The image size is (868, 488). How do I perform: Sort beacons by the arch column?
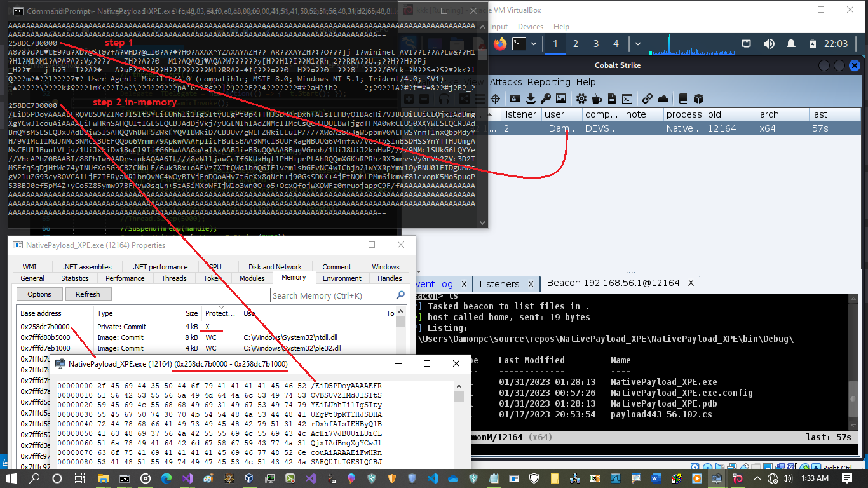pos(783,114)
